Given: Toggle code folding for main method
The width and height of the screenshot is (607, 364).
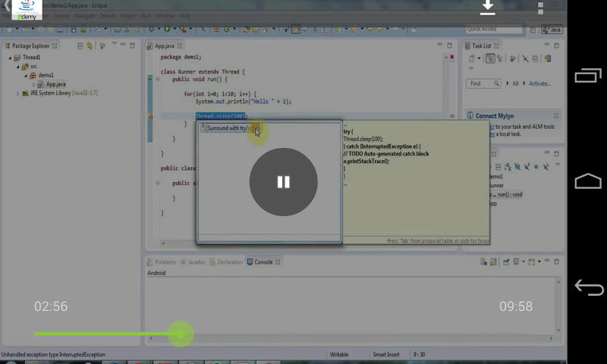Looking at the screenshot, I should pos(158,183).
